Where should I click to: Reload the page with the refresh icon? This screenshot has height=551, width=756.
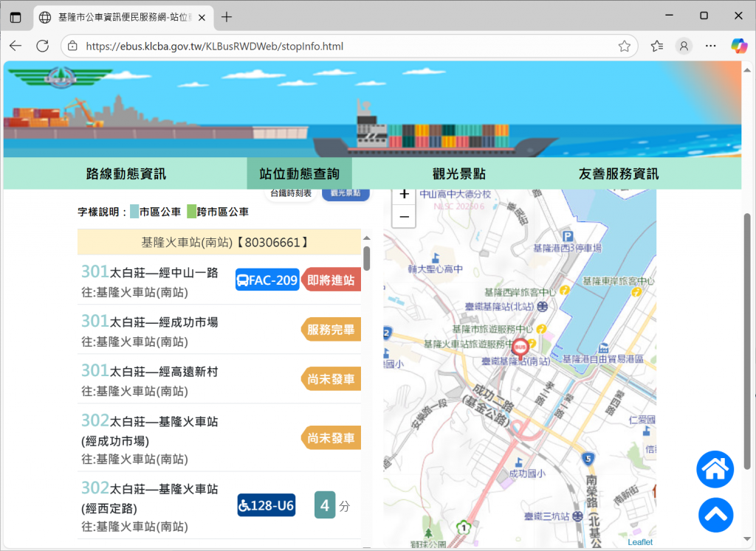click(x=42, y=46)
